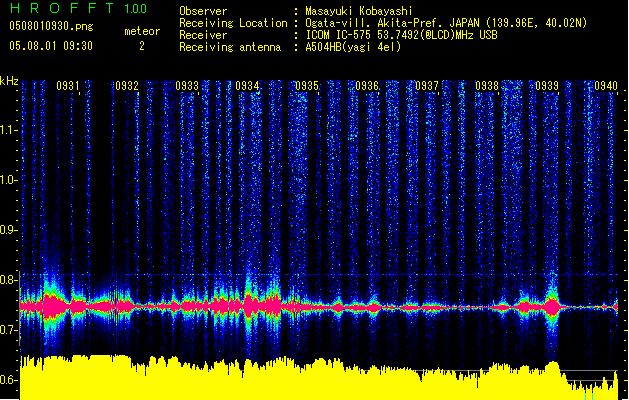Click the 0939 time marker
This screenshot has height=400, width=629.
pyautogui.click(x=547, y=86)
